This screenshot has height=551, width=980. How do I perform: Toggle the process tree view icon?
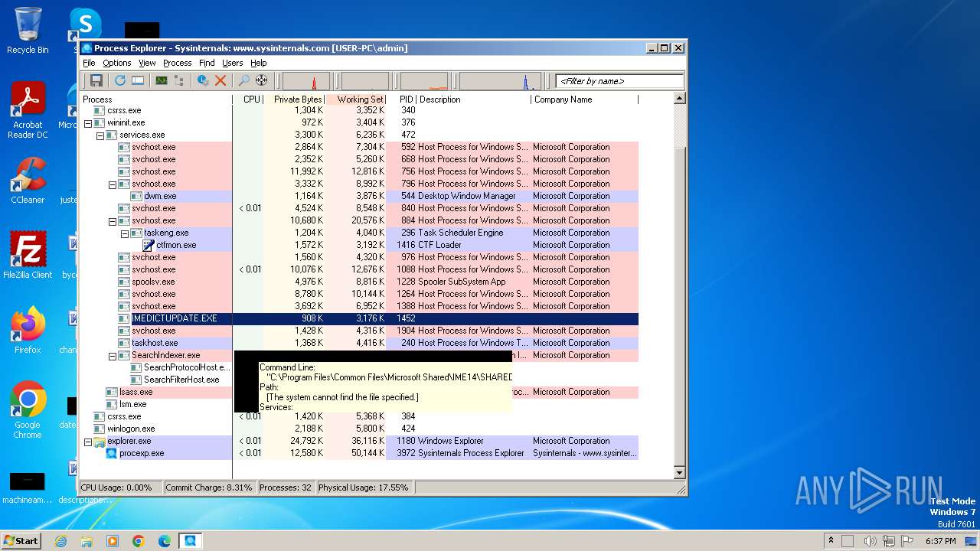click(x=179, y=80)
